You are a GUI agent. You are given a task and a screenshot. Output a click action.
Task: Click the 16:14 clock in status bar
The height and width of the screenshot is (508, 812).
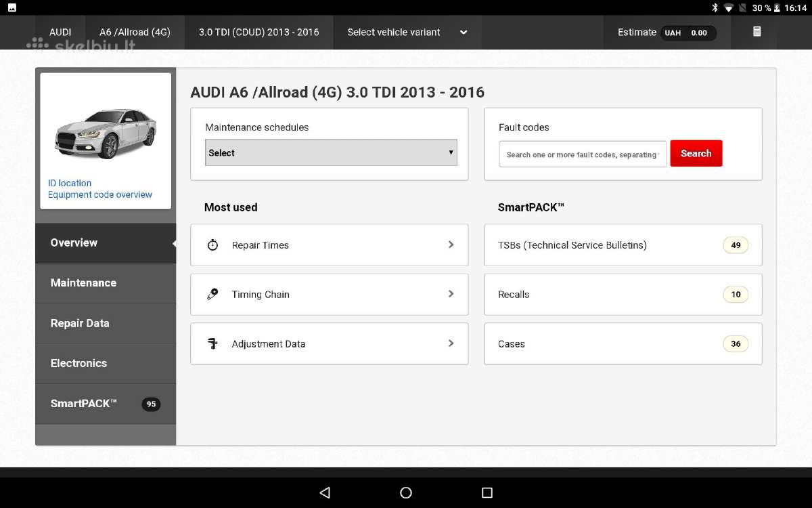click(796, 7)
